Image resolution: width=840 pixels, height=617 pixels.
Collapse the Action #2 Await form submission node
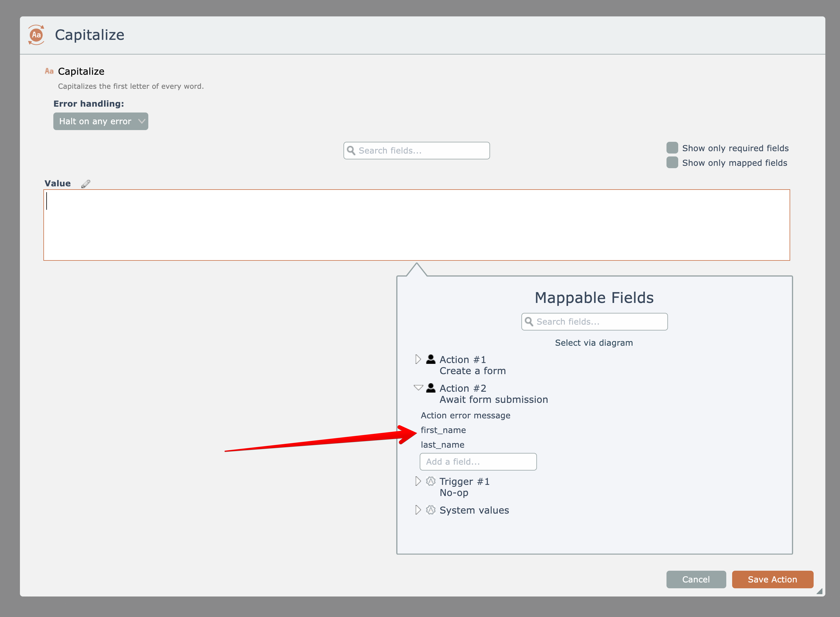pos(418,388)
